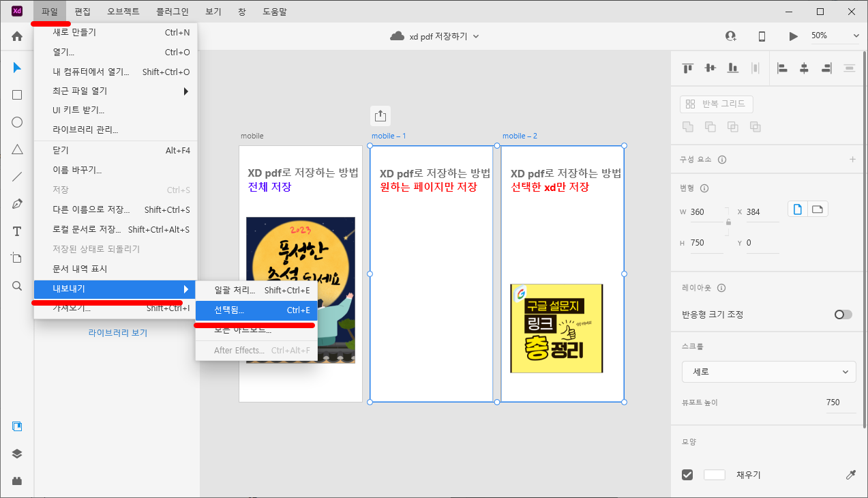The width and height of the screenshot is (868, 498).
Task: Select the Pen tool
Action: (x=16, y=203)
